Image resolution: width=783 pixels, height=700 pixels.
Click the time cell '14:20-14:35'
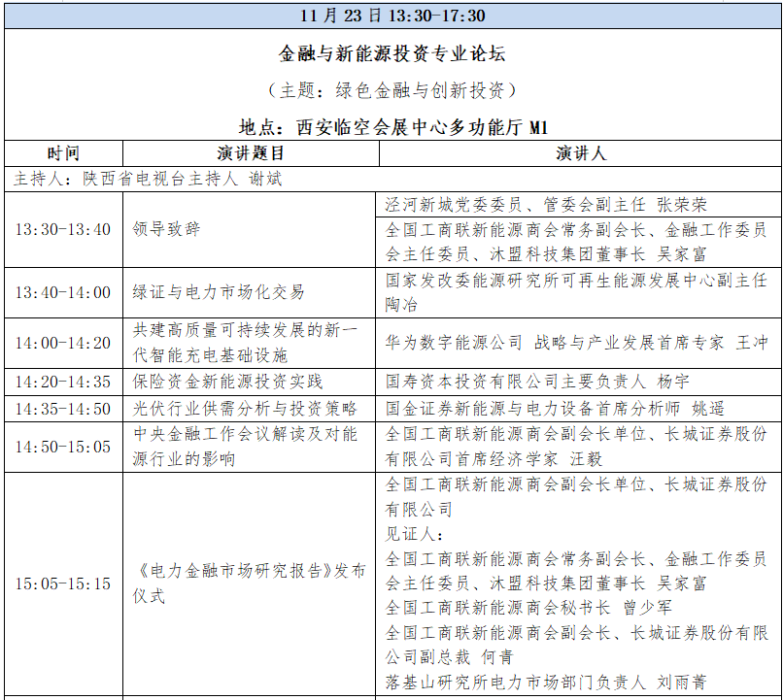click(x=63, y=383)
